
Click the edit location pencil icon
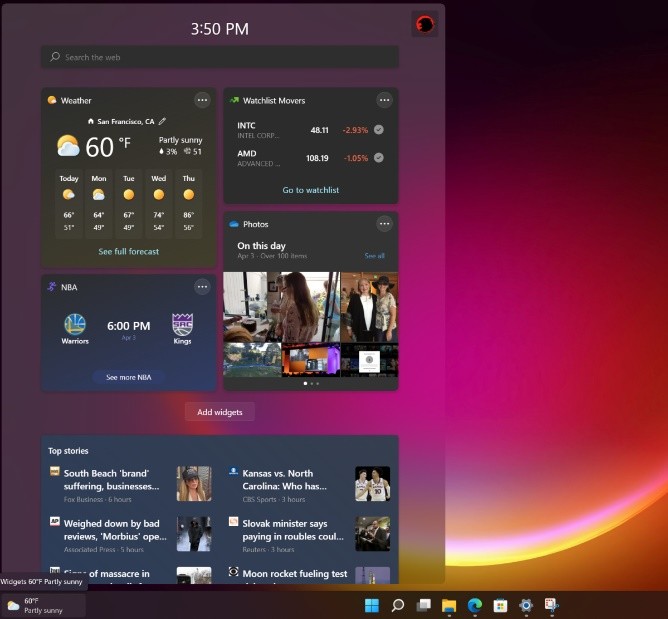pos(162,121)
